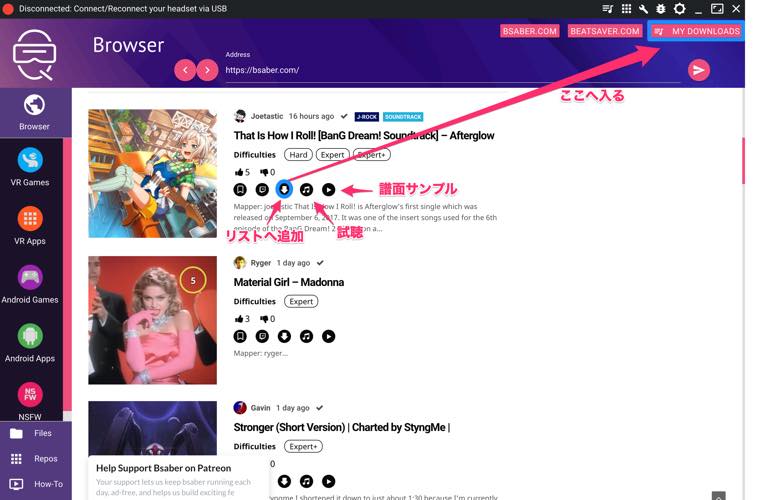Download That Is How I Roll song

click(x=284, y=189)
